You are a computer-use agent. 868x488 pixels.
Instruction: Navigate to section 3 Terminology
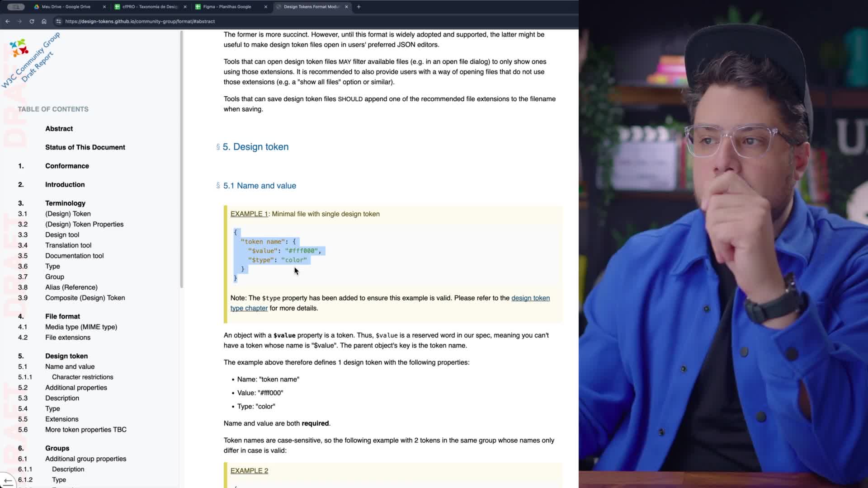click(65, 203)
